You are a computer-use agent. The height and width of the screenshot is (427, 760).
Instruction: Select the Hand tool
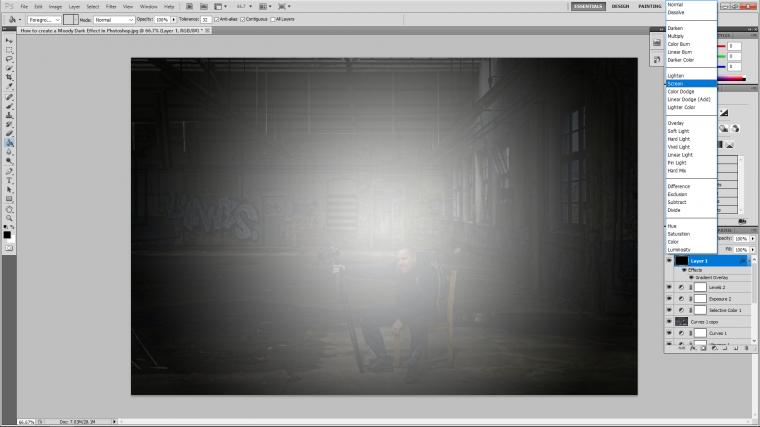(x=9, y=209)
